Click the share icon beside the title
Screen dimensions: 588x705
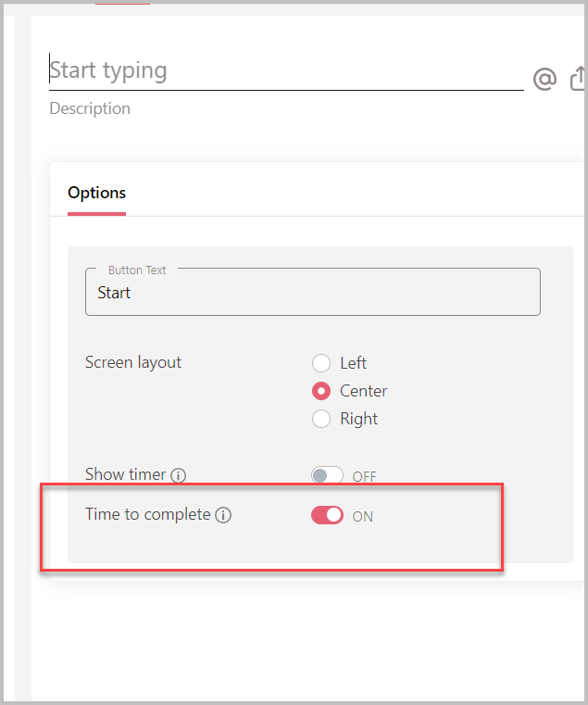click(x=579, y=80)
